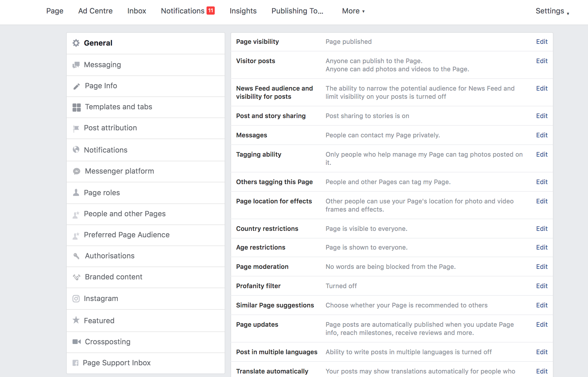Click the Authorisations key icon
This screenshot has width=588, height=377.
76,256
